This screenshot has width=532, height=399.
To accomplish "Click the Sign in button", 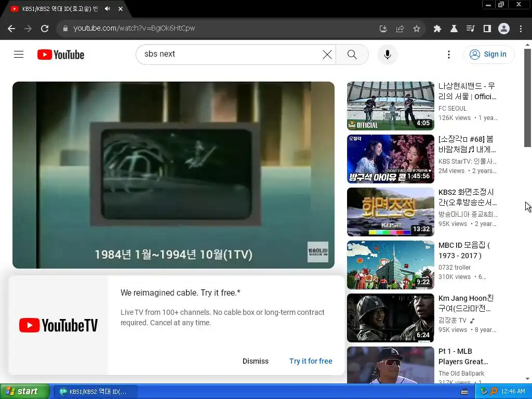I will (x=489, y=54).
